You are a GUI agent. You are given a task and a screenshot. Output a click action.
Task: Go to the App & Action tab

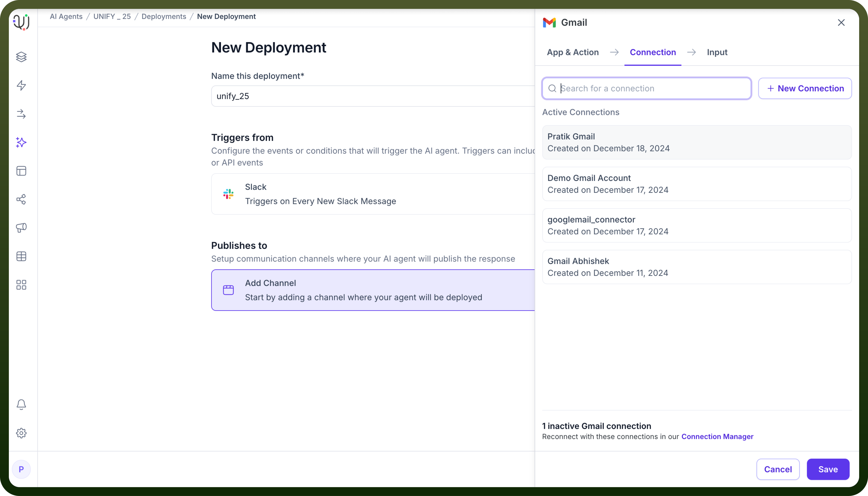(573, 52)
